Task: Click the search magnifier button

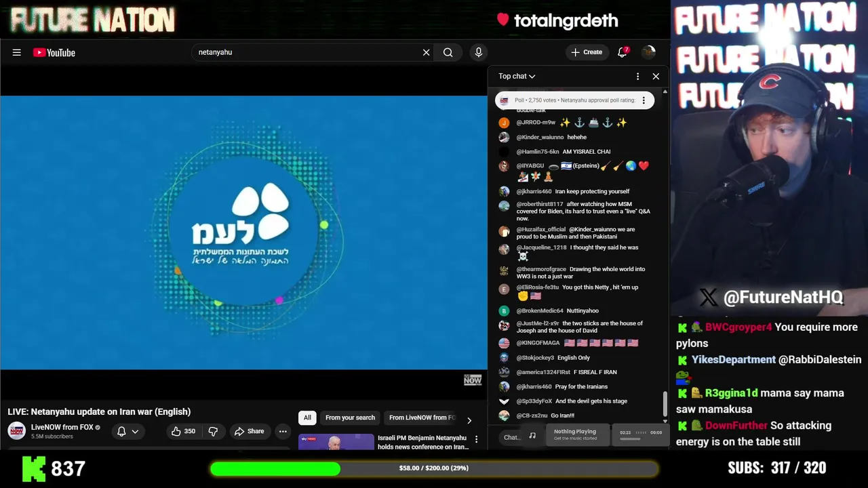Action: (x=448, y=52)
